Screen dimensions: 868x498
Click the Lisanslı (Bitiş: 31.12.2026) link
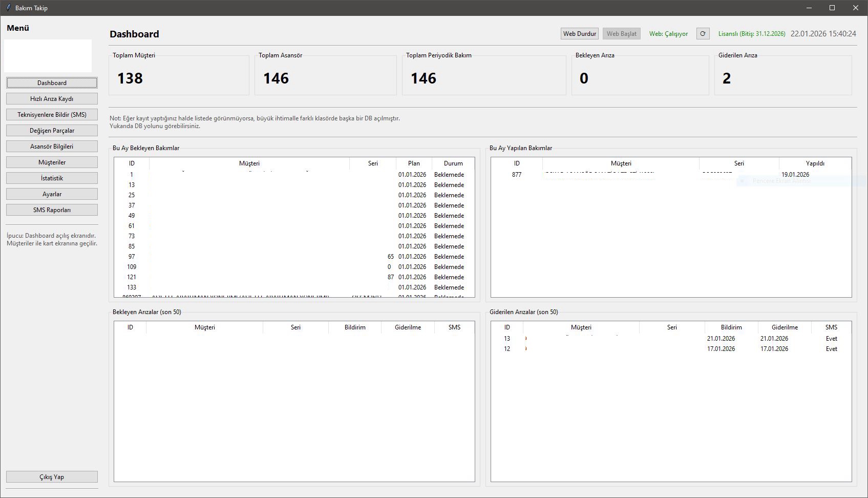[x=751, y=33]
